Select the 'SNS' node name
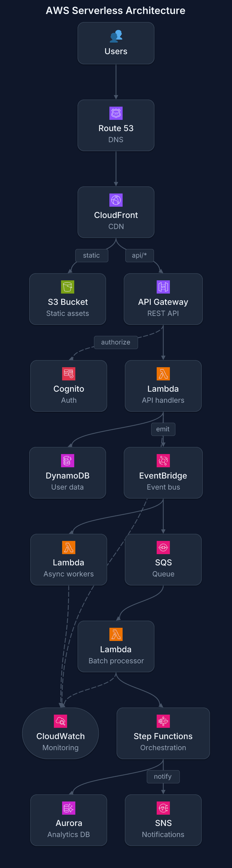This screenshot has width=232, height=868. coord(164,823)
